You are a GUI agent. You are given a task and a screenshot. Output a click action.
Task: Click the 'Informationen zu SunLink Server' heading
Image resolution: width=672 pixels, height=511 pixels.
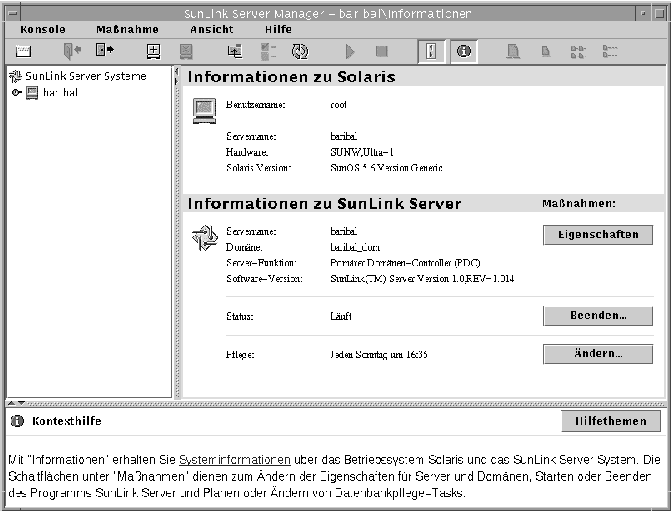(x=324, y=204)
